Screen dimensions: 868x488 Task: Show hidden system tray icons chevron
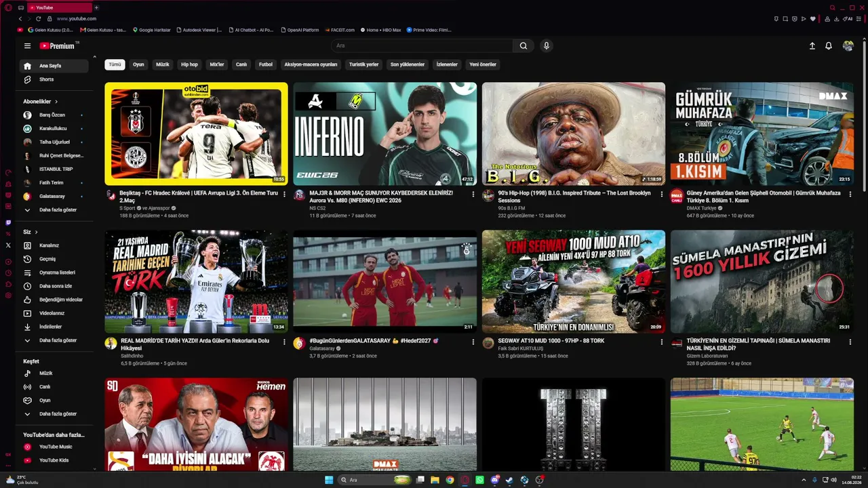pyautogui.click(x=804, y=480)
